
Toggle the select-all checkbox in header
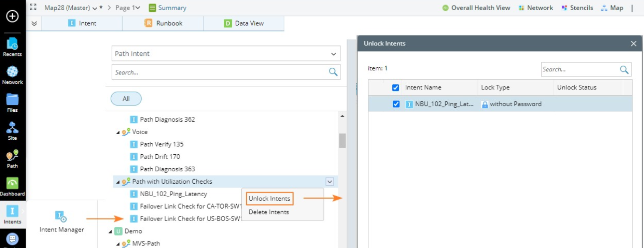coord(396,88)
